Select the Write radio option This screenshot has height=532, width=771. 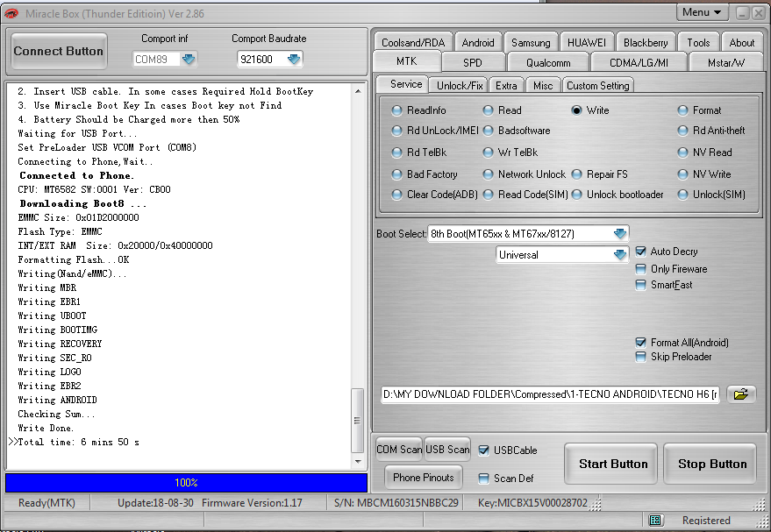tap(576, 110)
